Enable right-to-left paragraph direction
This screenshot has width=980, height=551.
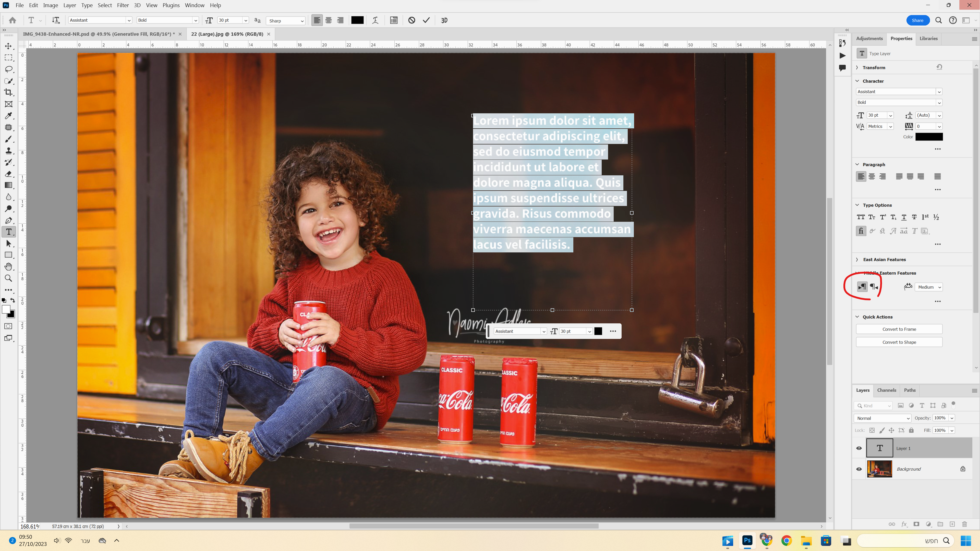pos(874,287)
